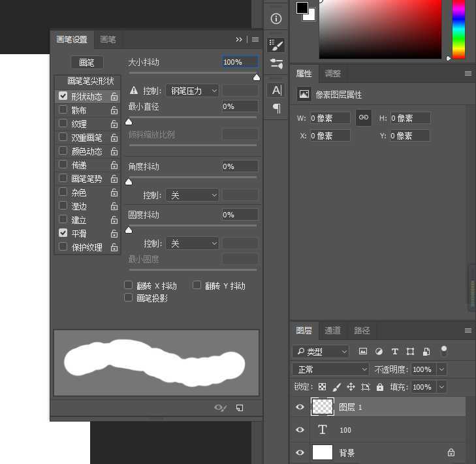Screen dimensions: 476x464
Task: Click the 大小抖动 percentage input field
Action: tap(240, 62)
